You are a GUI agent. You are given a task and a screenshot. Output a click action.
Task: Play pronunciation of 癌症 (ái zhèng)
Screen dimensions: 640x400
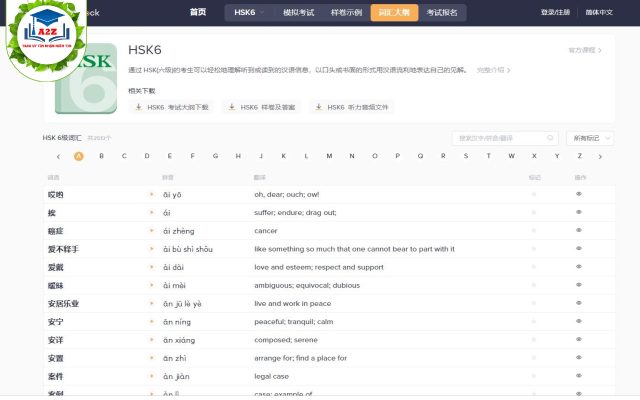[x=152, y=231]
